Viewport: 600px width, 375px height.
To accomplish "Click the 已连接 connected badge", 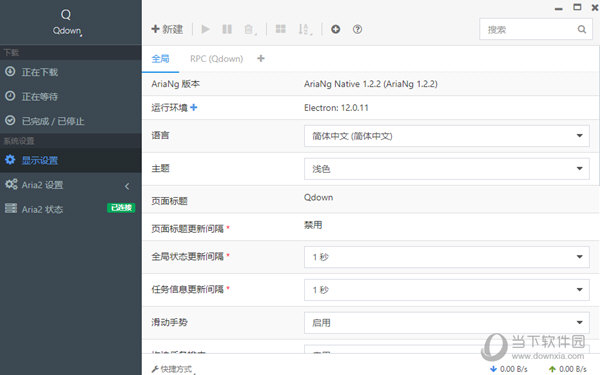I will point(121,208).
